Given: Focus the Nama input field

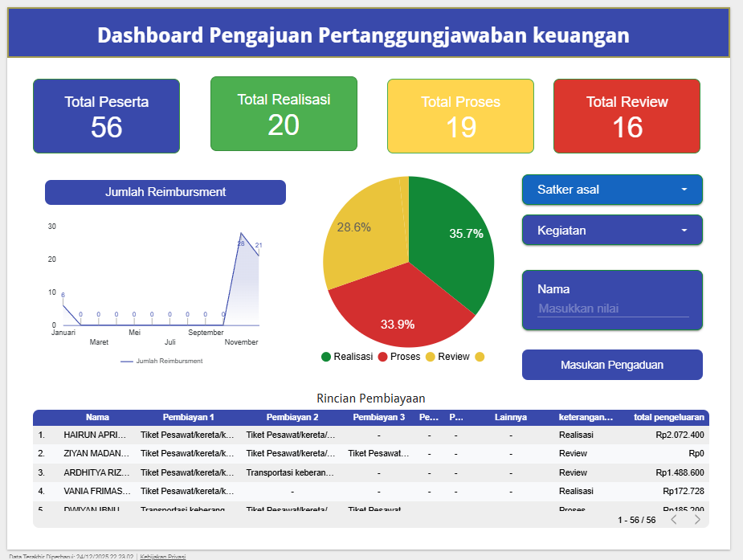Looking at the screenshot, I should (x=613, y=309).
